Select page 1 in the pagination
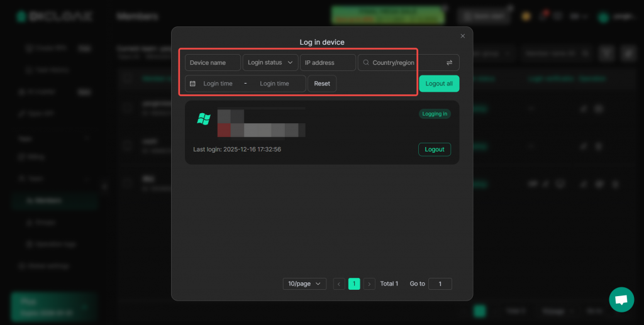Screen dimensions: 644x325 [x=354, y=284]
